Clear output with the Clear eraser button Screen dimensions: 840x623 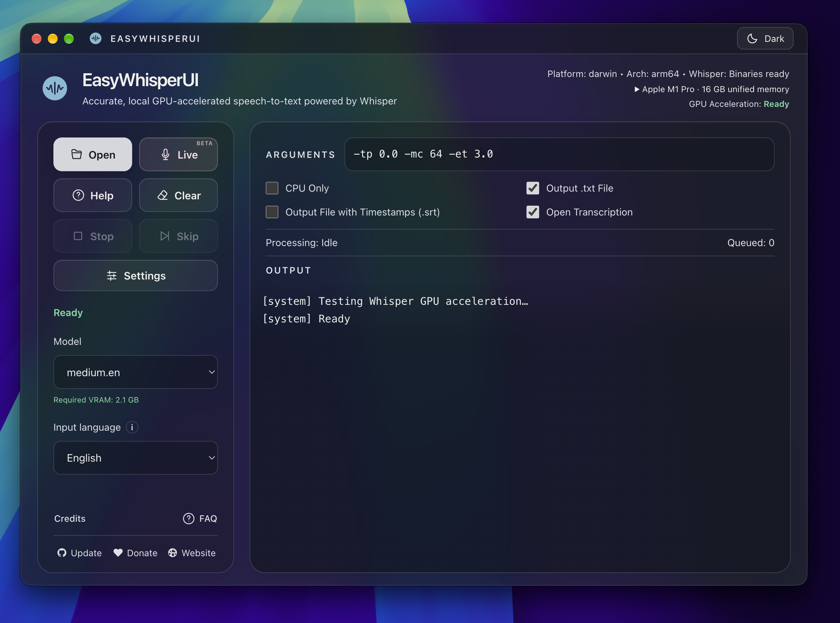(178, 195)
